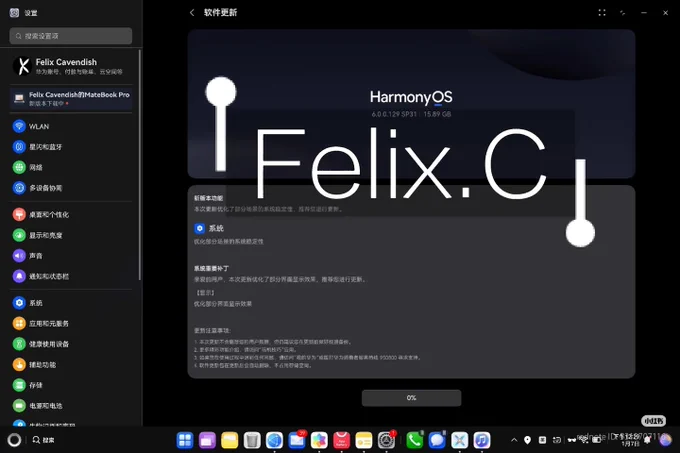This screenshot has height=453, width=680.
Task: Open 桌面和个性化 settings
Action: (71, 215)
